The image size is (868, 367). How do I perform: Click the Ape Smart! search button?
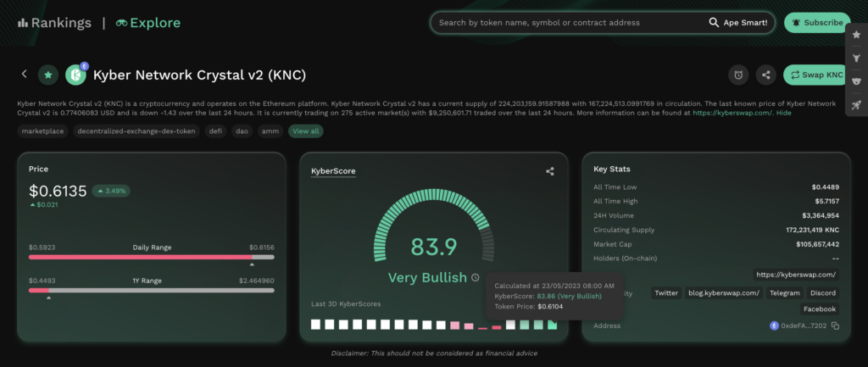(745, 23)
